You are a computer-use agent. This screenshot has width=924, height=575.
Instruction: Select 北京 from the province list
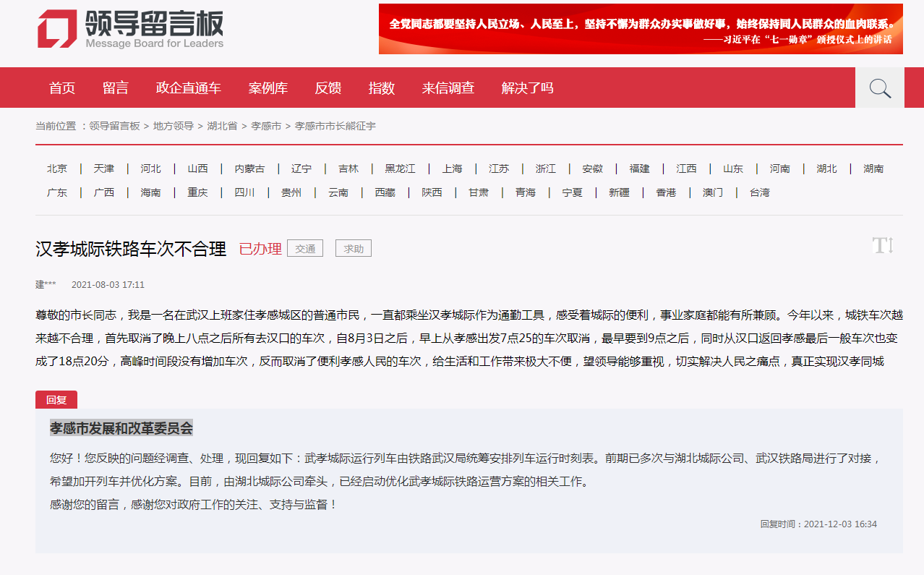[x=57, y=169]
